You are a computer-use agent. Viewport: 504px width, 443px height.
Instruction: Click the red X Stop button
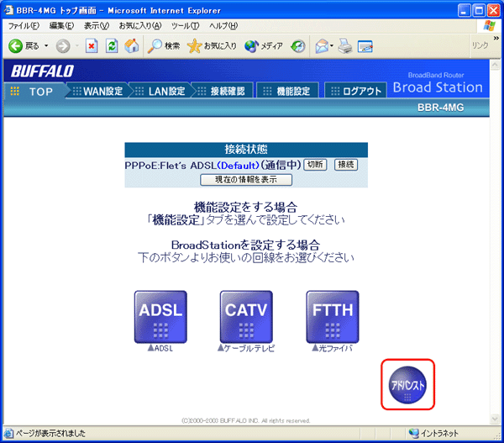[x=92, y=46]
